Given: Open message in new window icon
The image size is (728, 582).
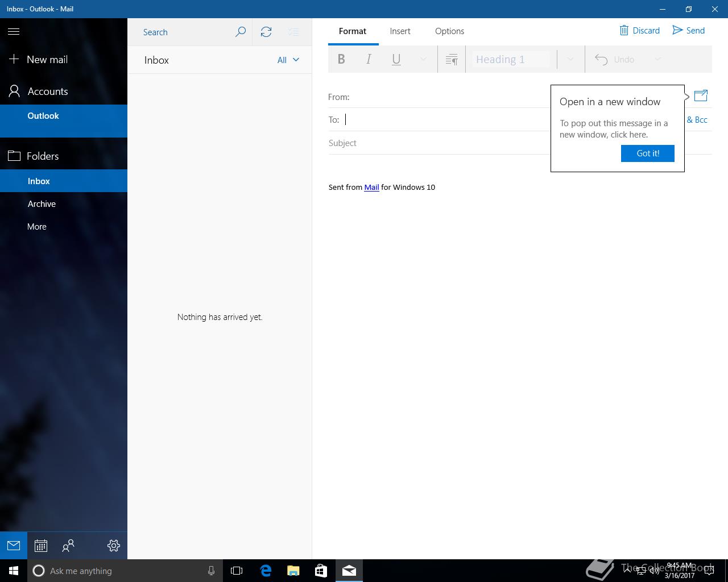Looking at the screenshot, I should pos(701,96).
